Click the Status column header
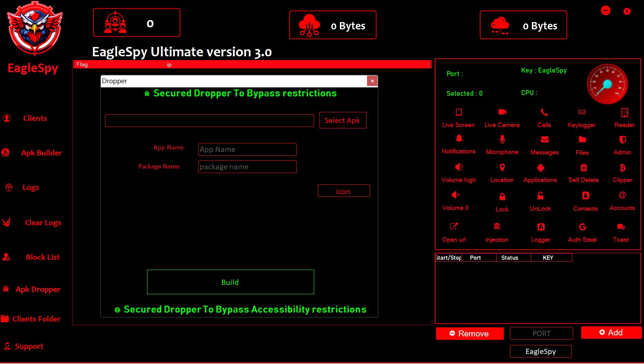 click(x=513, y=258)
